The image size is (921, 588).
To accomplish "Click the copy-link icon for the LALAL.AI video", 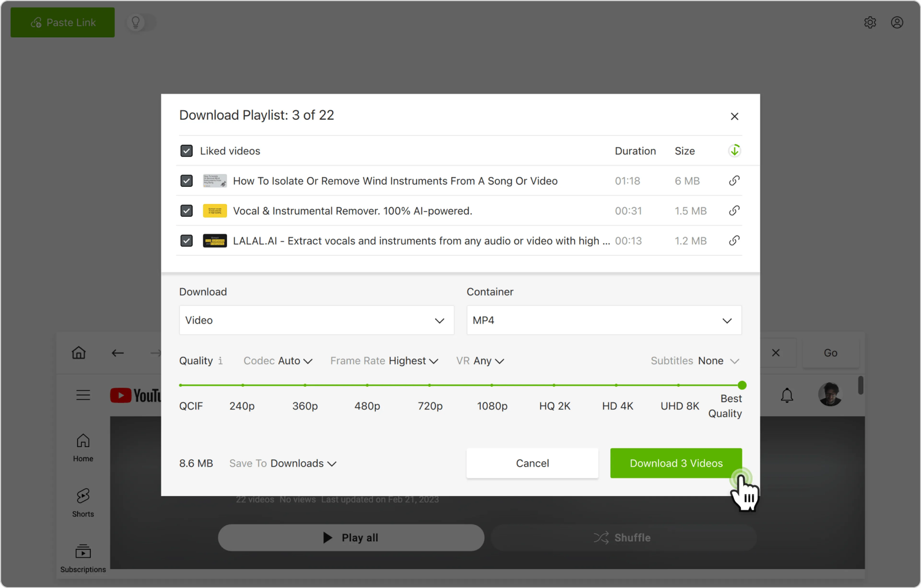I will 734,241.
